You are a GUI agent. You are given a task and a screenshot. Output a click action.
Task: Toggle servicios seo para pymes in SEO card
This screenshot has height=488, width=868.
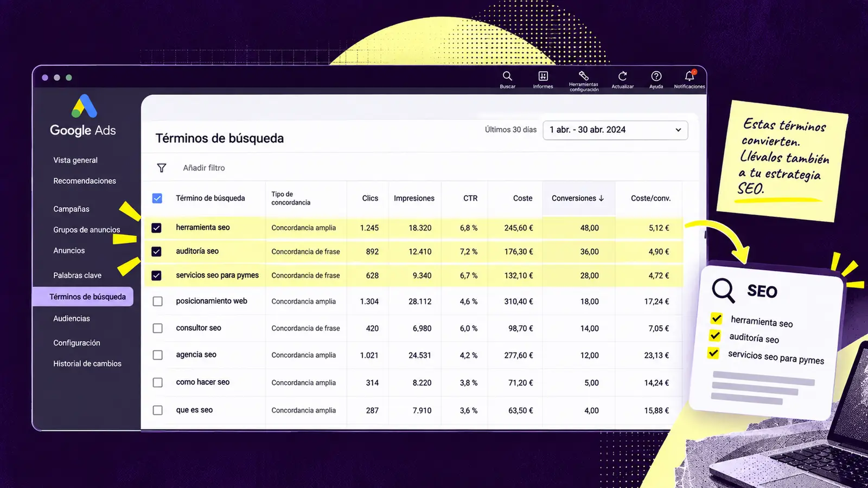[713, 353]
